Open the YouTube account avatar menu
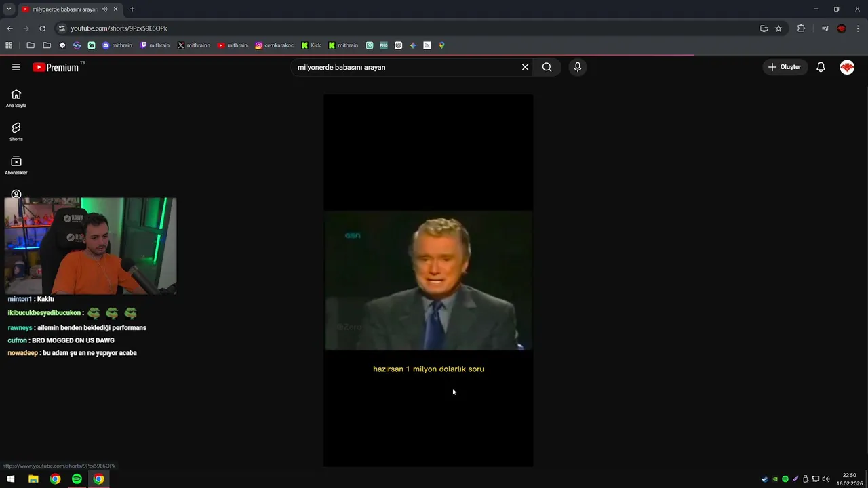Image resolution: width=868 pixels, height=488 pixels. (847, 67)
